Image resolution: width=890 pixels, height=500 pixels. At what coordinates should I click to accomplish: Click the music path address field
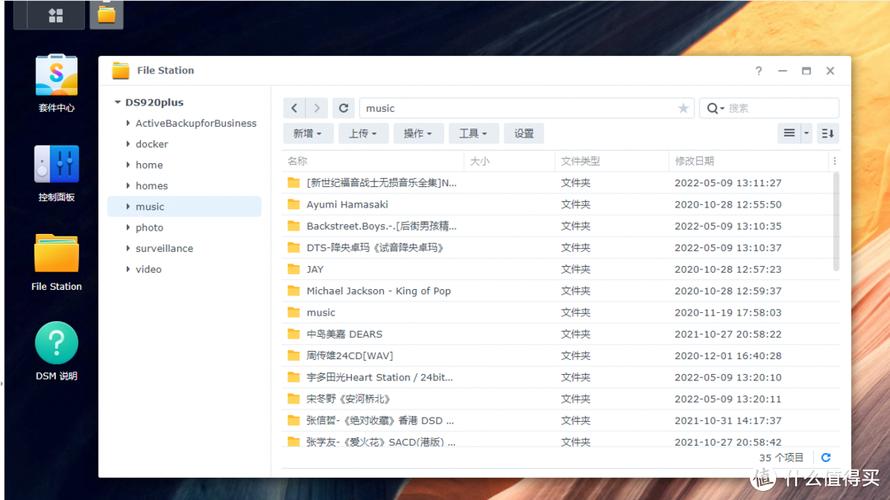pos(527,108)
